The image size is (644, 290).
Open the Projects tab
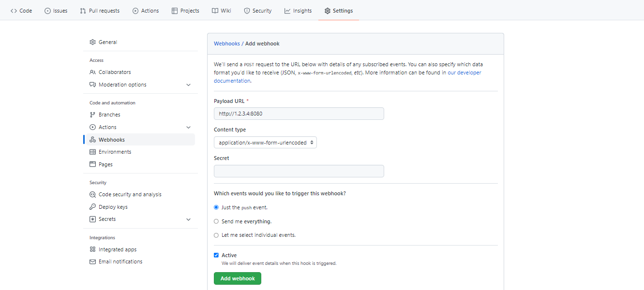185,11
